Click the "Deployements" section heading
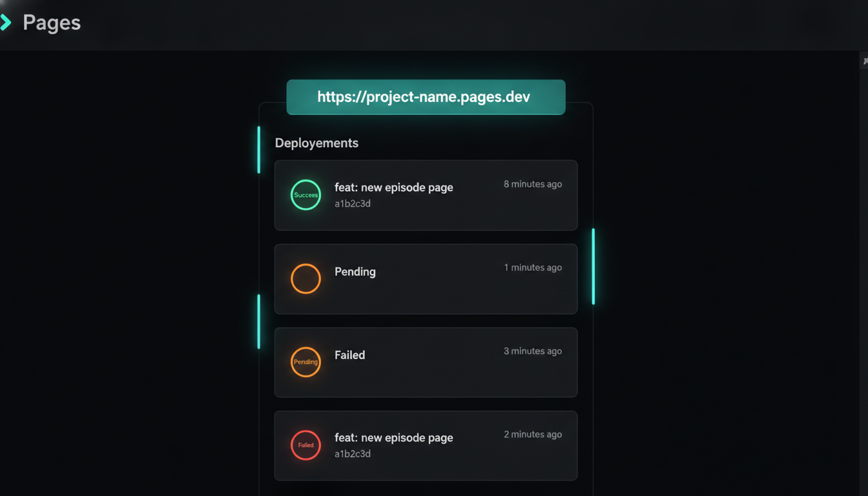 [316, 143]
